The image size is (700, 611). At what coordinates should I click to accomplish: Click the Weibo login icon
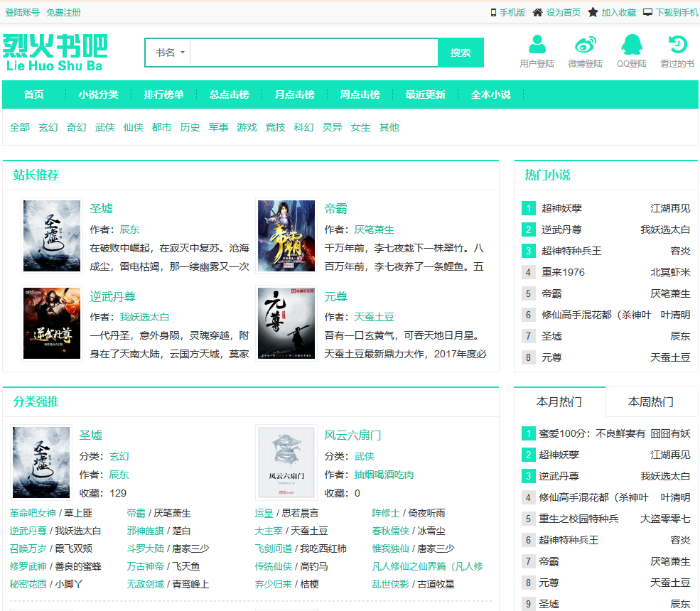585,45
